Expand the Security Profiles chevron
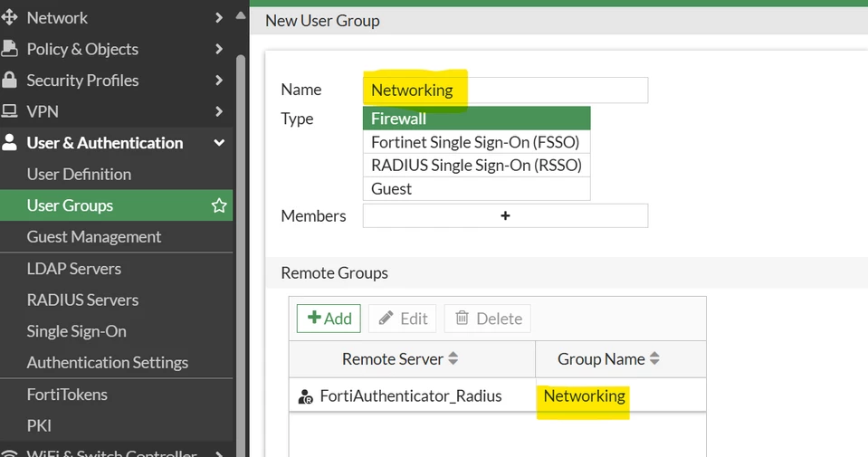Viewport: 868px width, 457px height. (219, 81)
